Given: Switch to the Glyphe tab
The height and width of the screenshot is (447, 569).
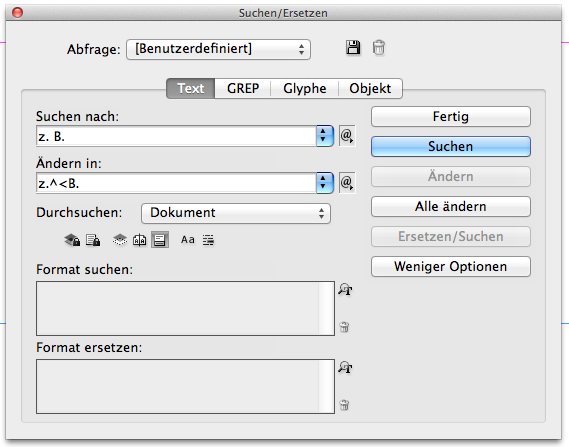Looking at the screenshot, I should click(304, 88).
